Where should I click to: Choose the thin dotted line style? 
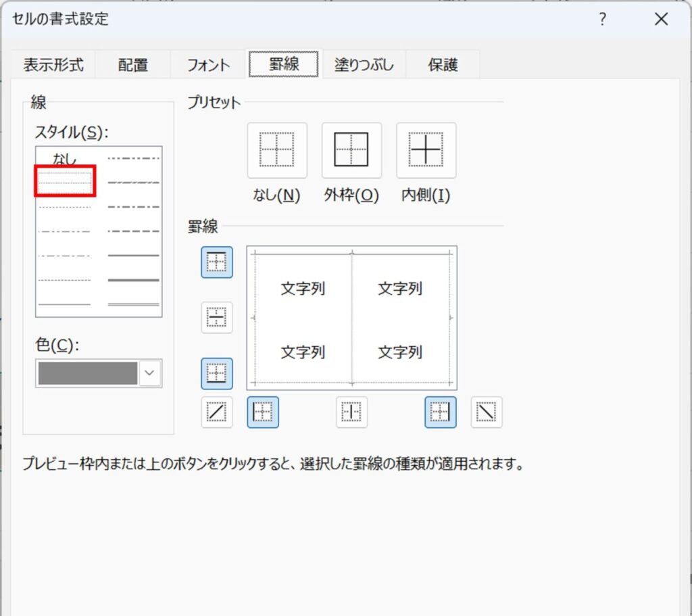point(64,207)
